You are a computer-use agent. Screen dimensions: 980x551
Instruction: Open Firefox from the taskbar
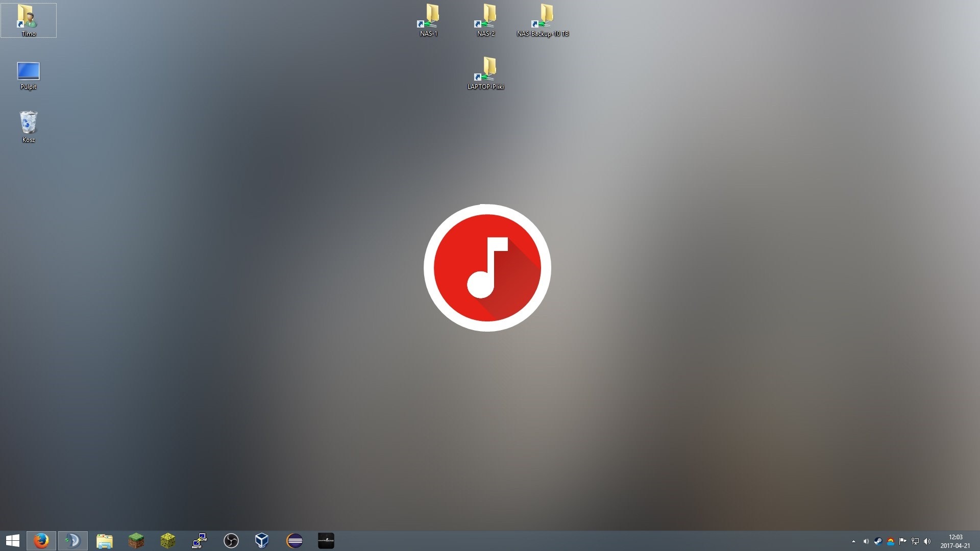(41, 540)
